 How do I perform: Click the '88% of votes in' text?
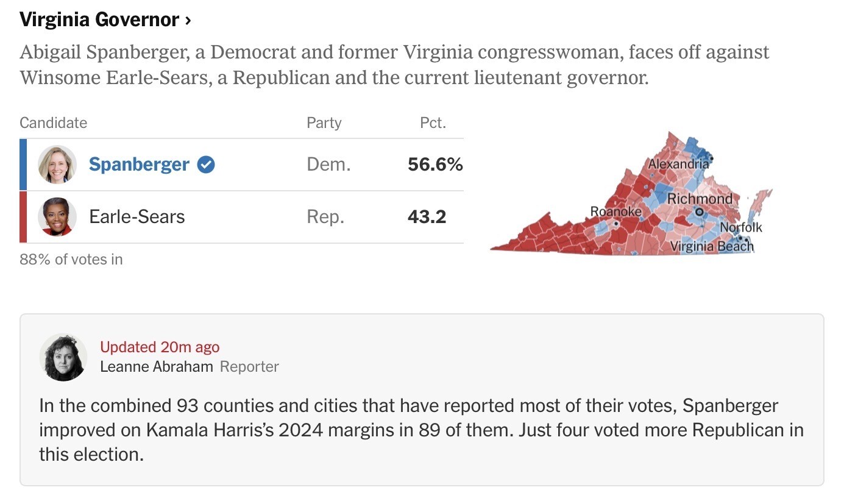[71, 260]
